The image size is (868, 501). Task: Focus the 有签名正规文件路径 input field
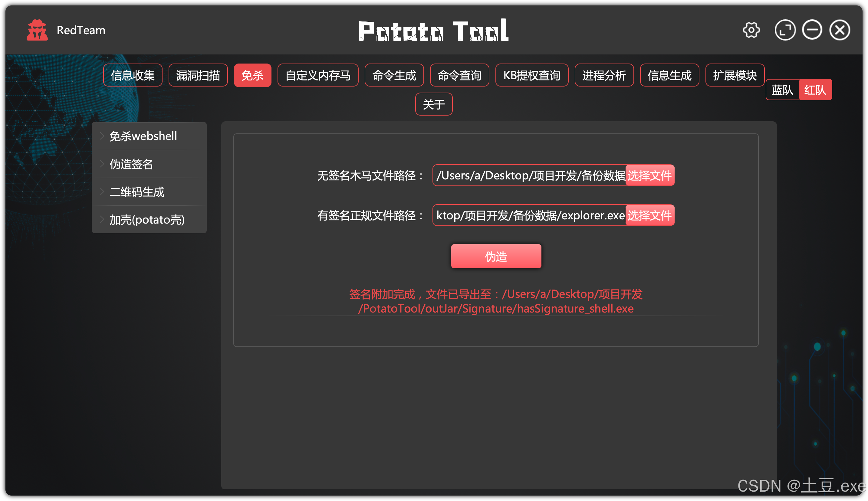click(x=529, y=215)
